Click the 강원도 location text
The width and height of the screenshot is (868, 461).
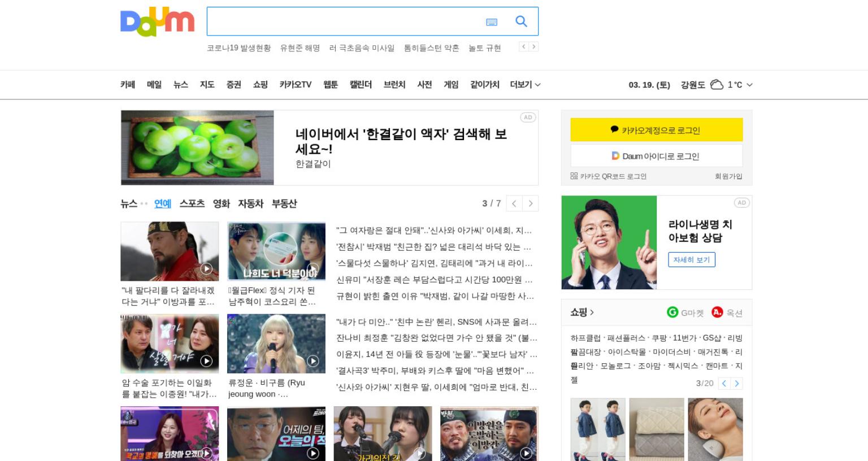(693, 85)
